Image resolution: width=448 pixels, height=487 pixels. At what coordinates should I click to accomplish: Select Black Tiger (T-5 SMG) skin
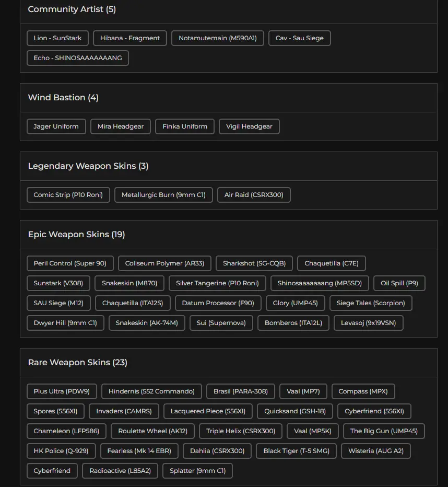[x=296, y=451]
